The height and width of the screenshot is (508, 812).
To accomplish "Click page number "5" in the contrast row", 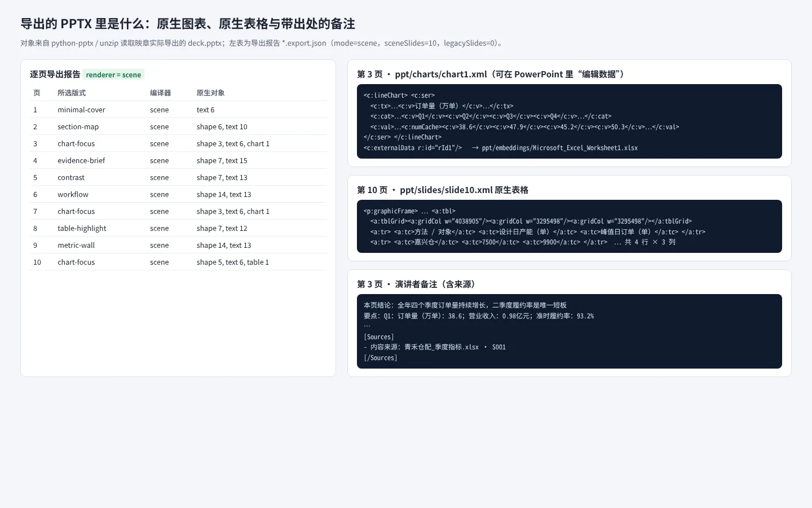I will pos(35,177).
